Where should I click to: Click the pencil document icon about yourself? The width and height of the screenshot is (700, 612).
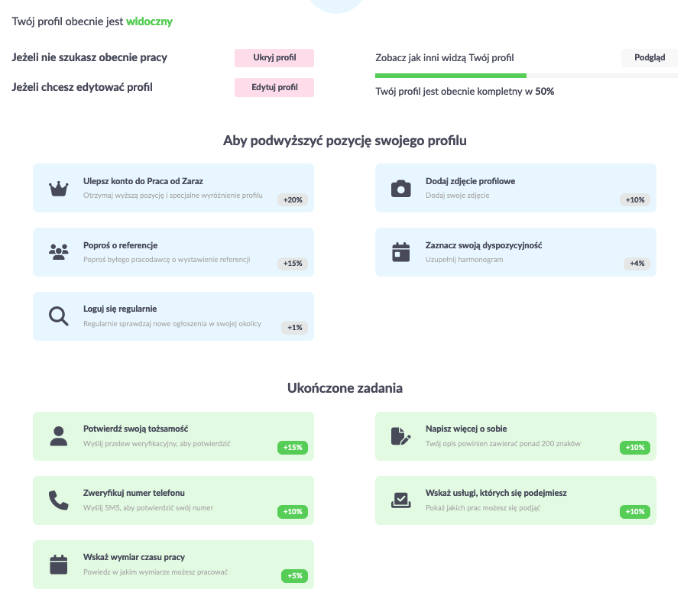click(x=401, y=436)
